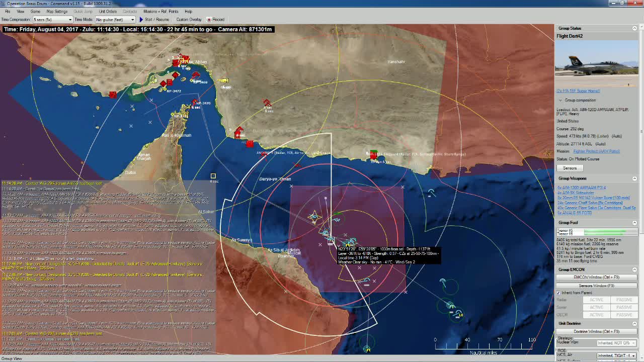
Task: Open the Fighter Protect (AAW Patrol) mission link
Action: coord(596,151)
